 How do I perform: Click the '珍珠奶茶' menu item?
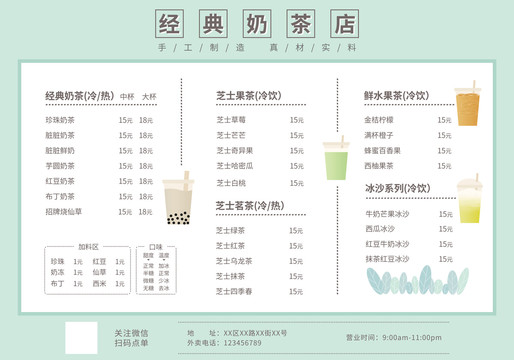coord(60,120)
